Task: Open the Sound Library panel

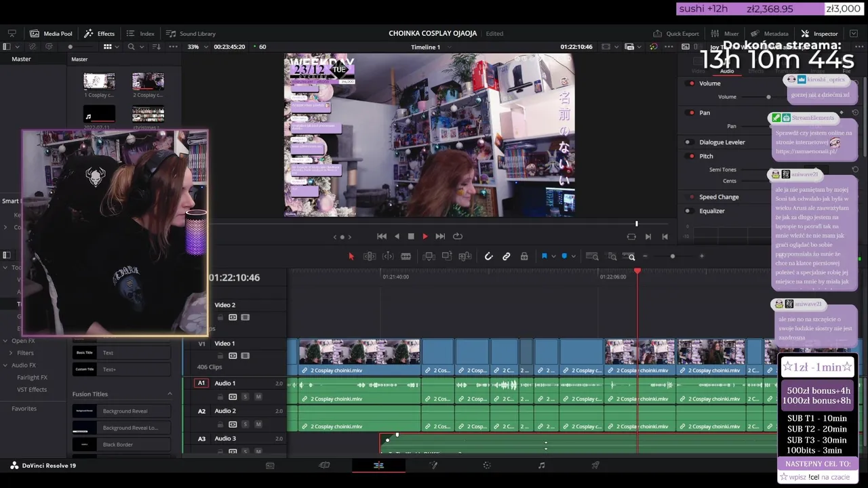Action: 191,33
